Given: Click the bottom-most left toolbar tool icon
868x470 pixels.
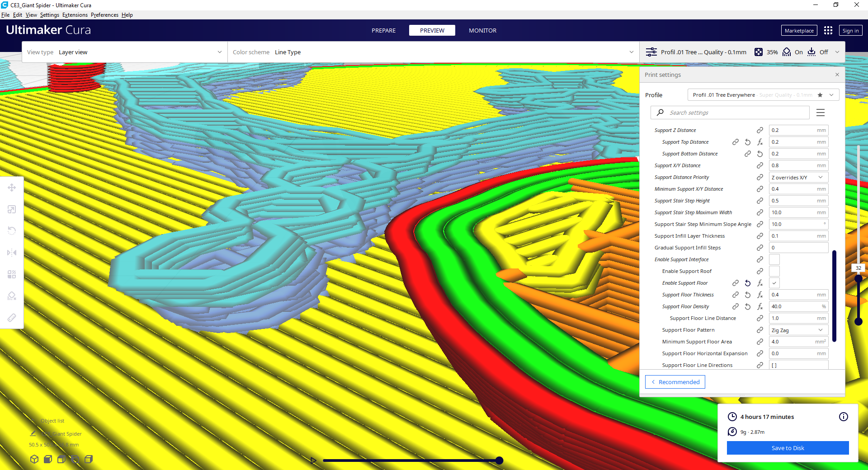Looking at the screenshot, I should (x=12, y=318).
